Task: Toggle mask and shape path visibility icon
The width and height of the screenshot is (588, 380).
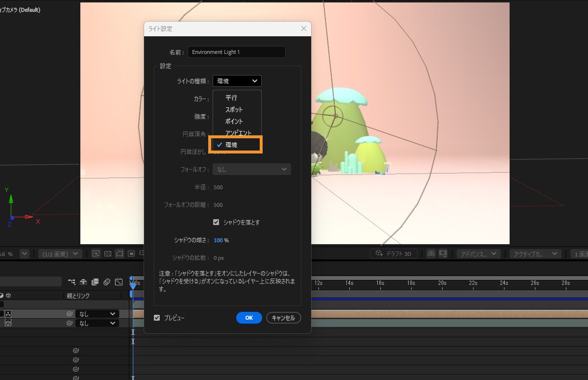Action: (120, 253)
